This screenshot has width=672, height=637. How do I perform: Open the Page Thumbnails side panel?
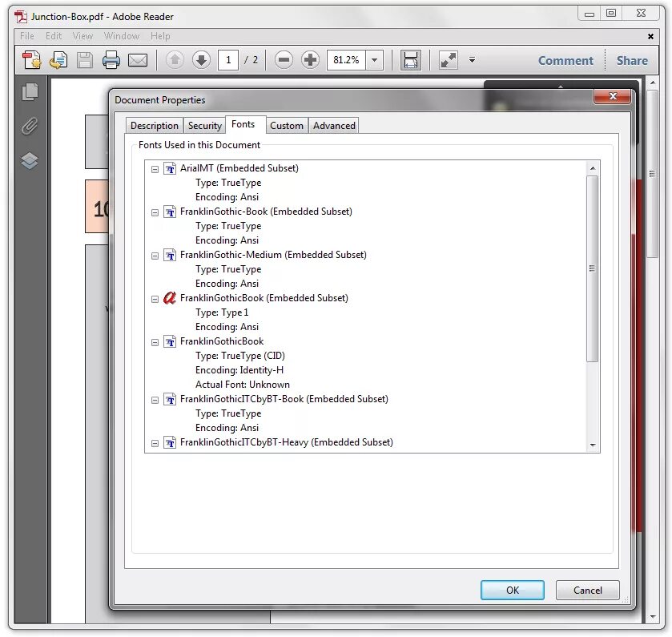pyautogui.click(x=30, y=91)
